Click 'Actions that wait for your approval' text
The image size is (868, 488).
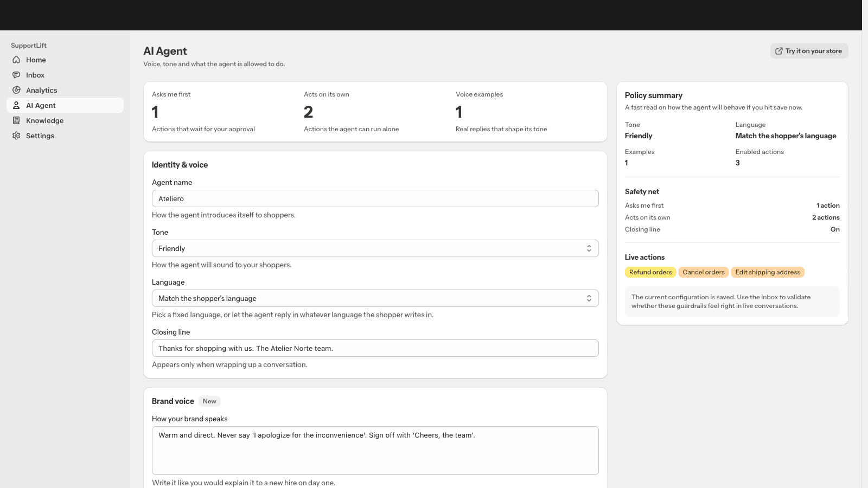point(203,129)
